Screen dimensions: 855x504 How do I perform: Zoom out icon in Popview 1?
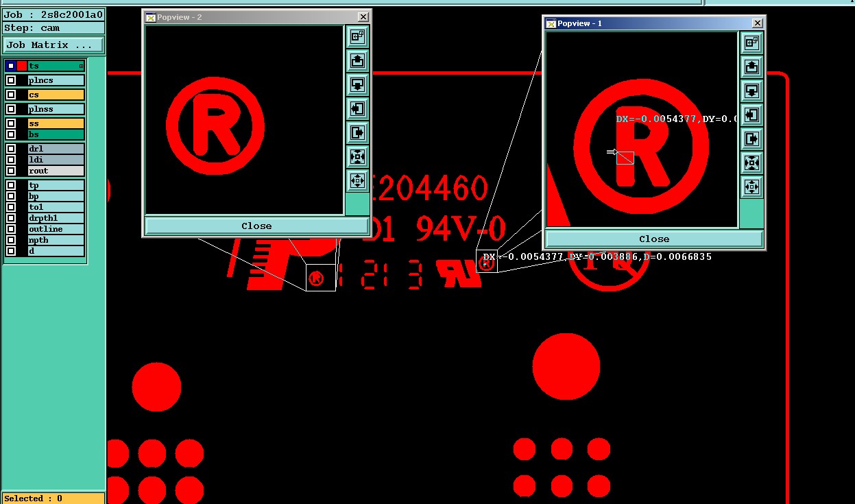click(751, 187)
